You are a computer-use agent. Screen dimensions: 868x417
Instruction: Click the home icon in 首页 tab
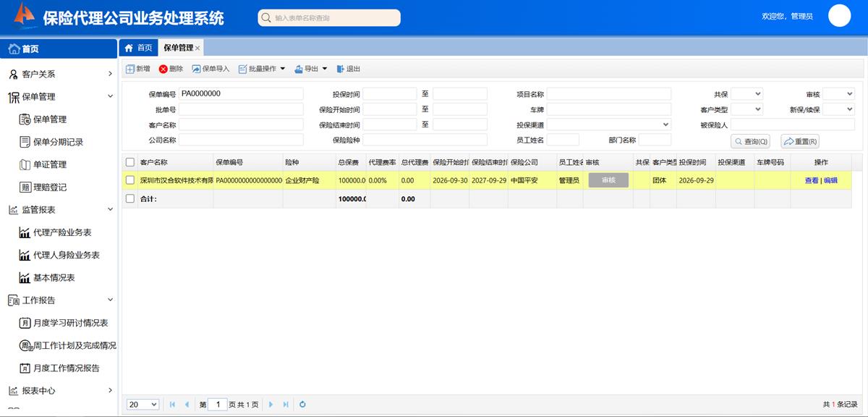(x=129, y=48)
